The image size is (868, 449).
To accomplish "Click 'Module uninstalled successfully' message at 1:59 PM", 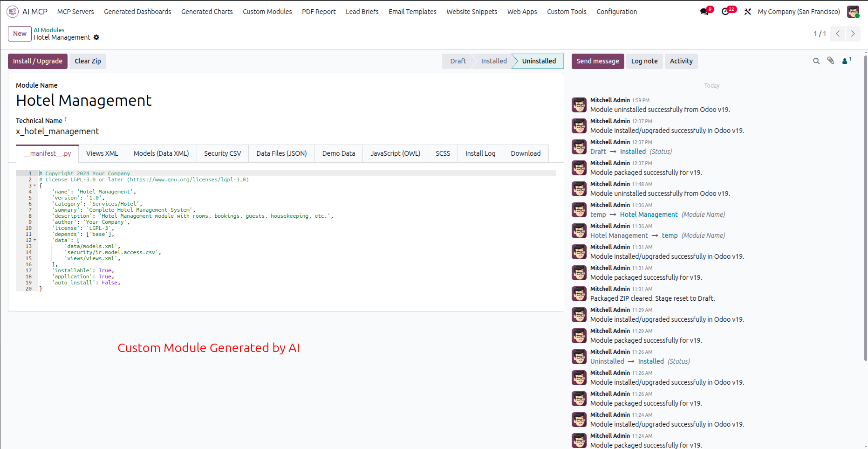I will [660, 110].
